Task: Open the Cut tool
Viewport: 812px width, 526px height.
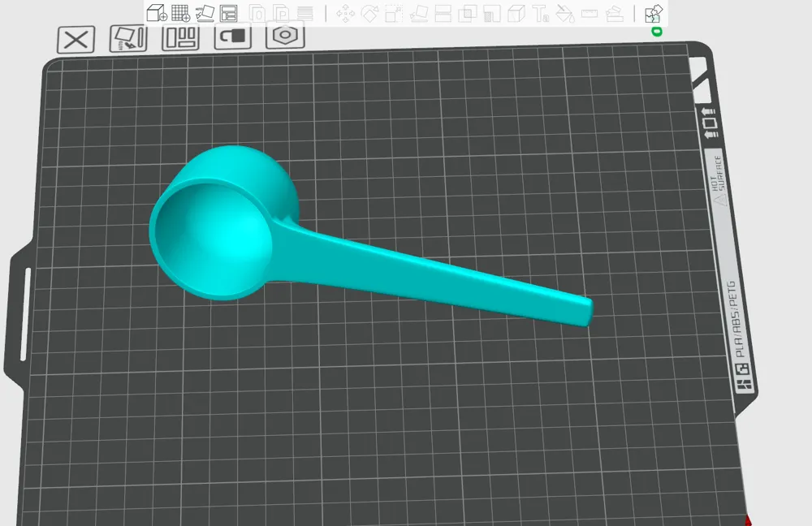Action: pyautogui.click(x=443, y=14)
